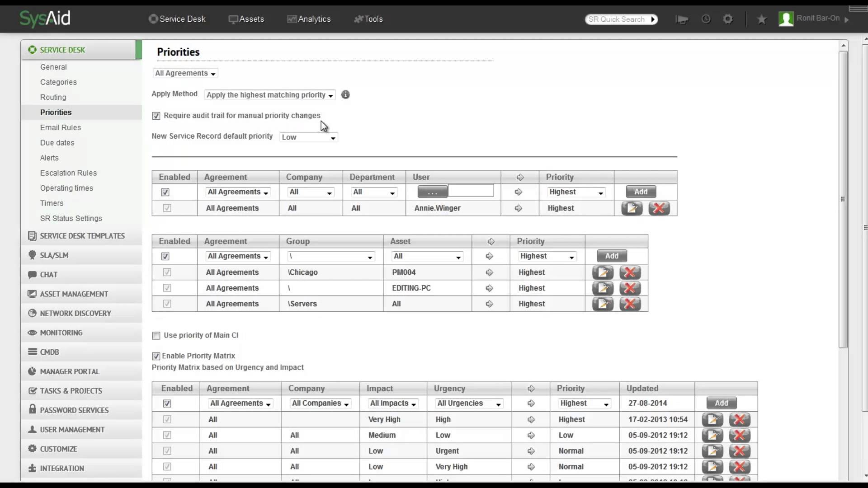Enable Use priority of Main CI
Viewport: 868px width, 488px height.
[156, 336]
